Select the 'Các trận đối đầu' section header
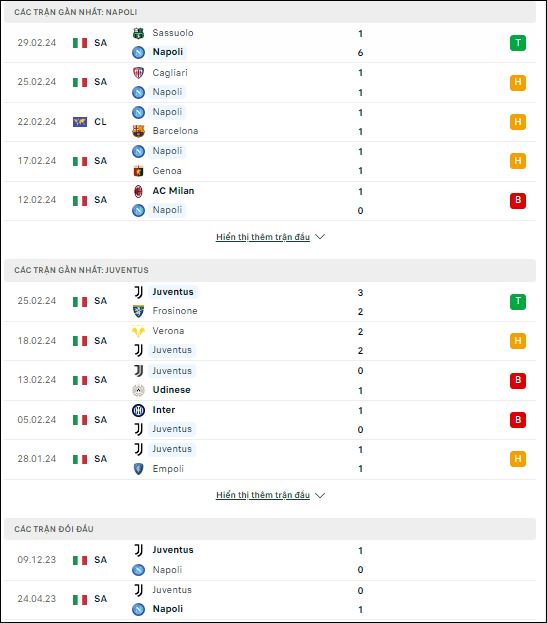This screenshot has width=547, height=623. [270, 529]
